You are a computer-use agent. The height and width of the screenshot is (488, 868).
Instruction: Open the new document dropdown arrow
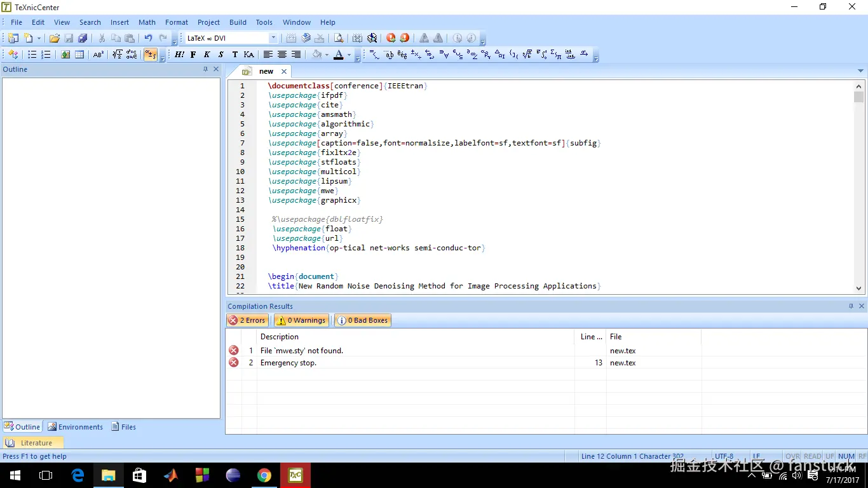pyautogui.click(x=39, y=38)
